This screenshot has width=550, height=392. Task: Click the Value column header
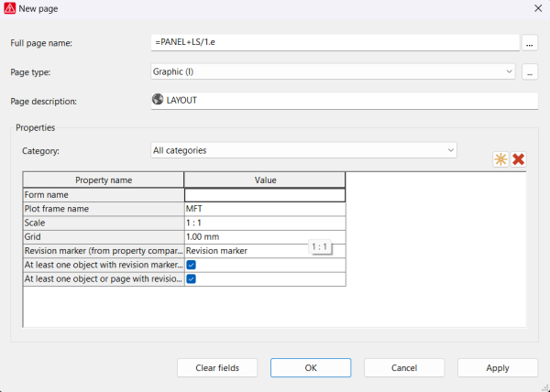coord(265,180)
